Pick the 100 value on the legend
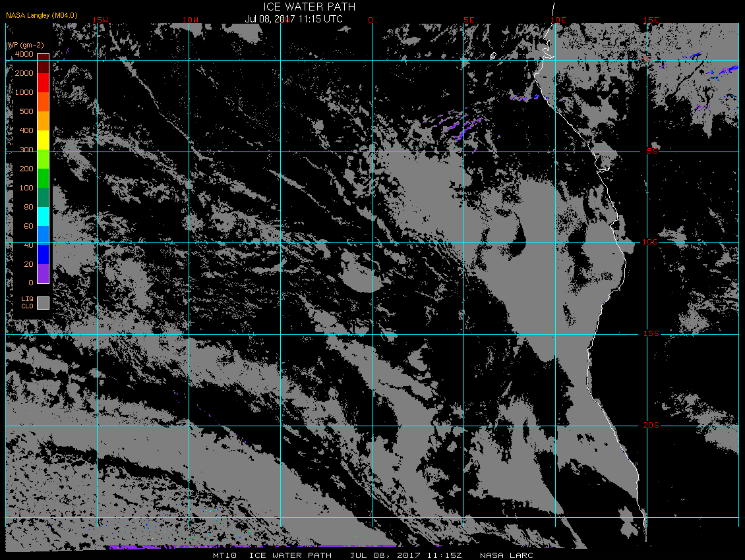745x560 pixels. click(26, 188)
